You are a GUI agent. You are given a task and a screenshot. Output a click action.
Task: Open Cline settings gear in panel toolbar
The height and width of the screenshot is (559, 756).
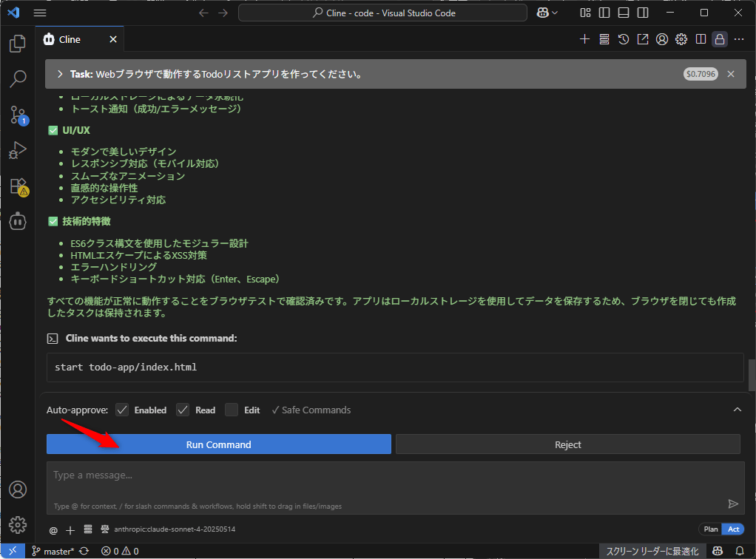pyautogui.click(x=681, y=39)
